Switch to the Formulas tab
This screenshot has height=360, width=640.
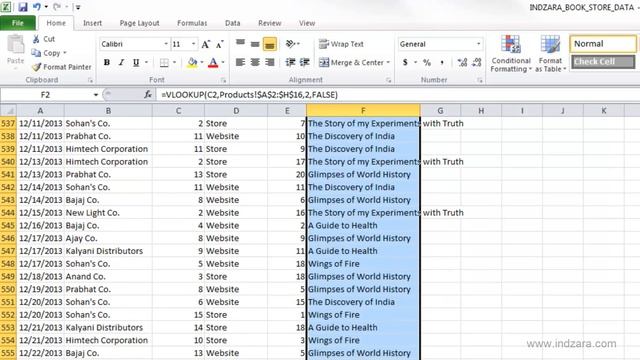pyautogui.click(x=192, y=23)
